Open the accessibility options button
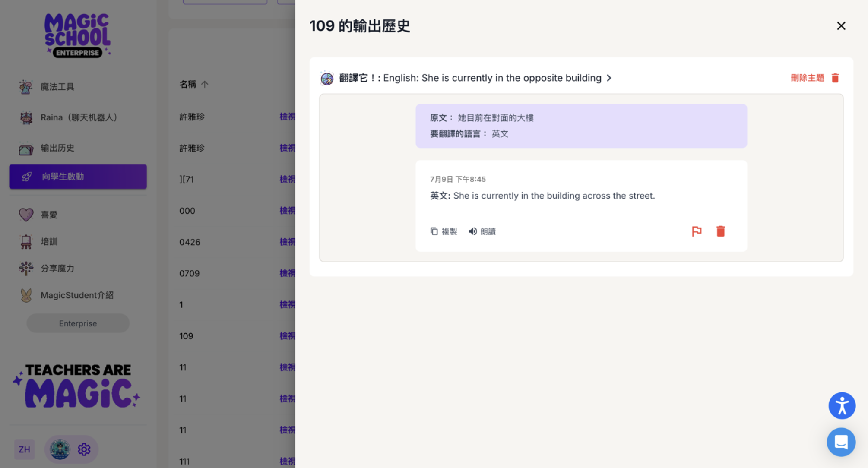The height and width of the screenshot is (468, 868). (x=842, y=405)
